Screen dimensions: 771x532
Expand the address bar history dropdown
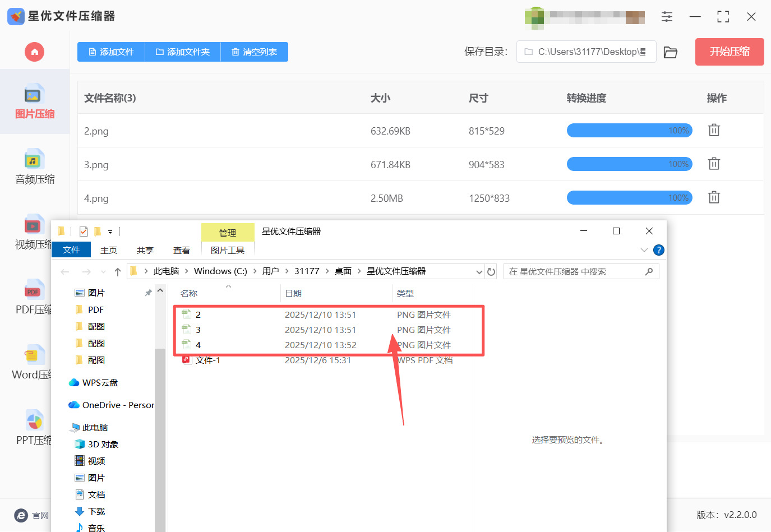[x=479, y=272]
